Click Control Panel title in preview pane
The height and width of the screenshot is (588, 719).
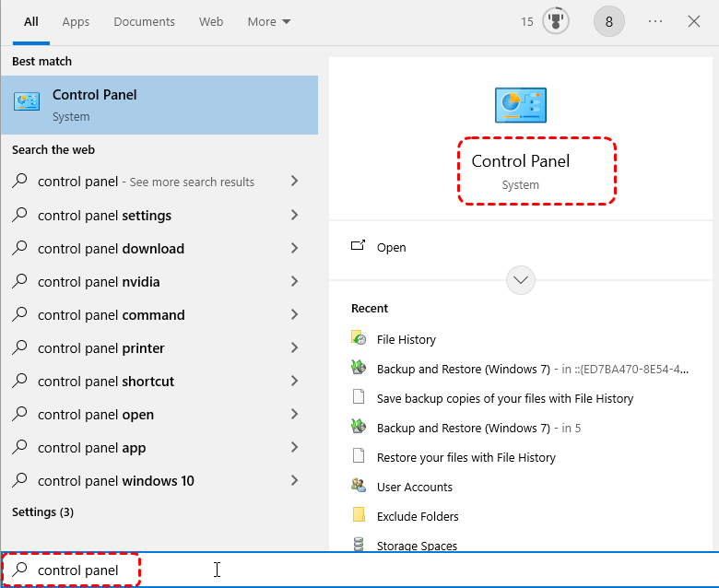click(521, 161)
